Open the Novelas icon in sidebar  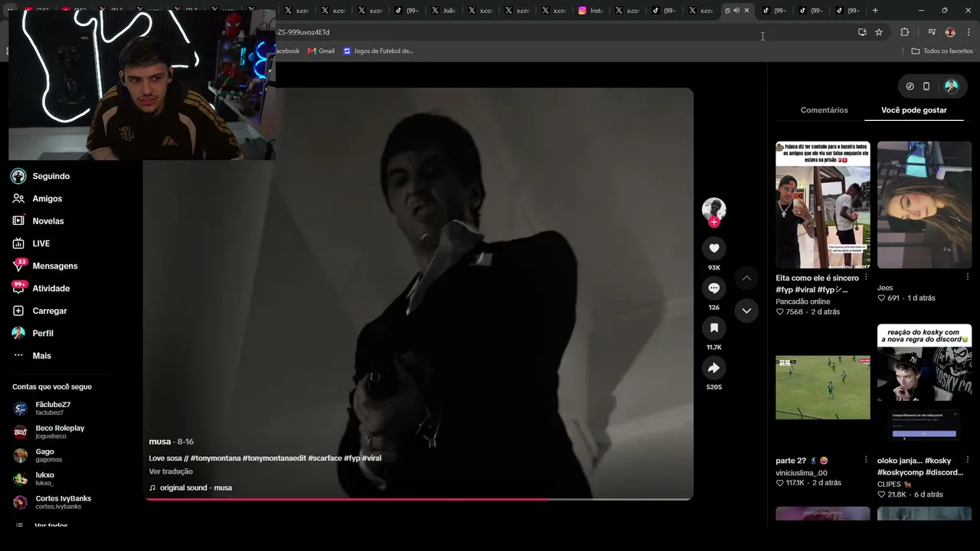[18, 220]
